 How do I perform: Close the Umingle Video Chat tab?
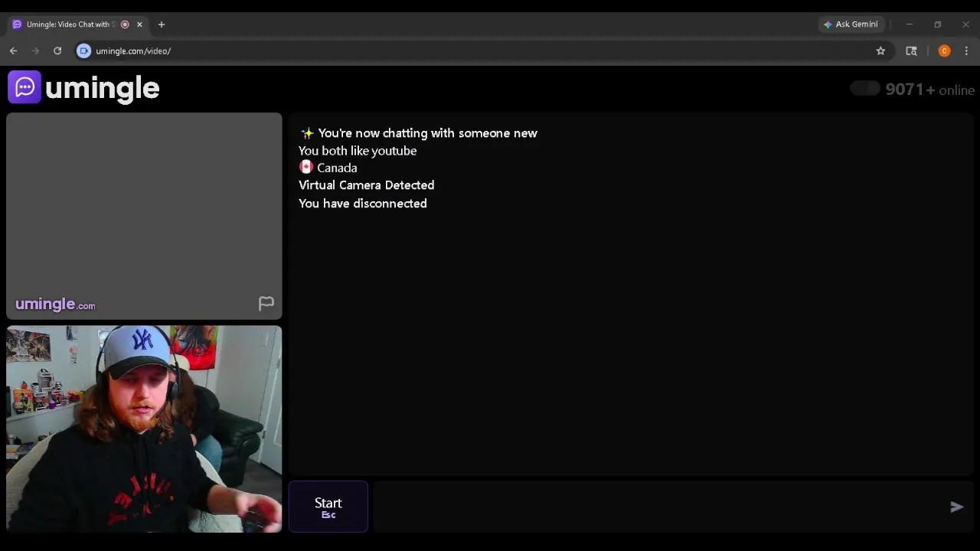pyautogui.click(x=139, y=24)
